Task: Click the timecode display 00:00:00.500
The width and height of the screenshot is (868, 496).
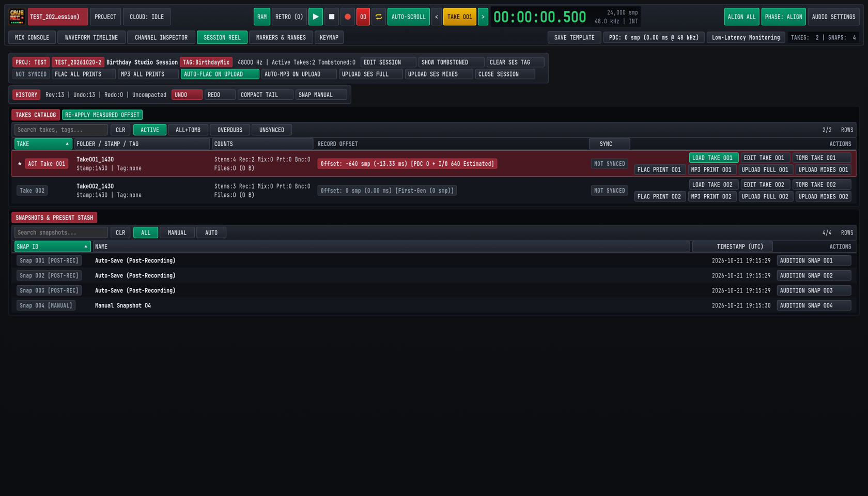Action: click(540, 17)
